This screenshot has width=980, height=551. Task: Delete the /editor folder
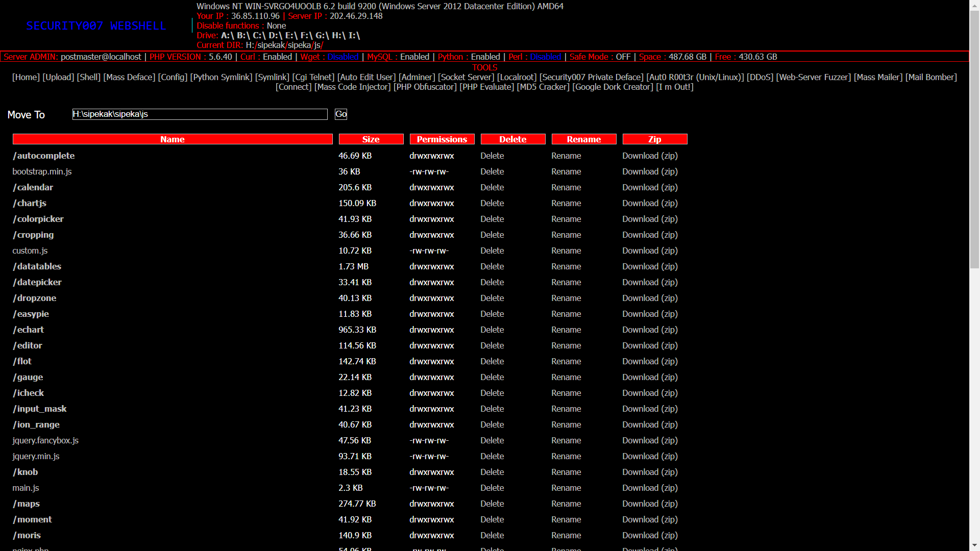(492, 345)
